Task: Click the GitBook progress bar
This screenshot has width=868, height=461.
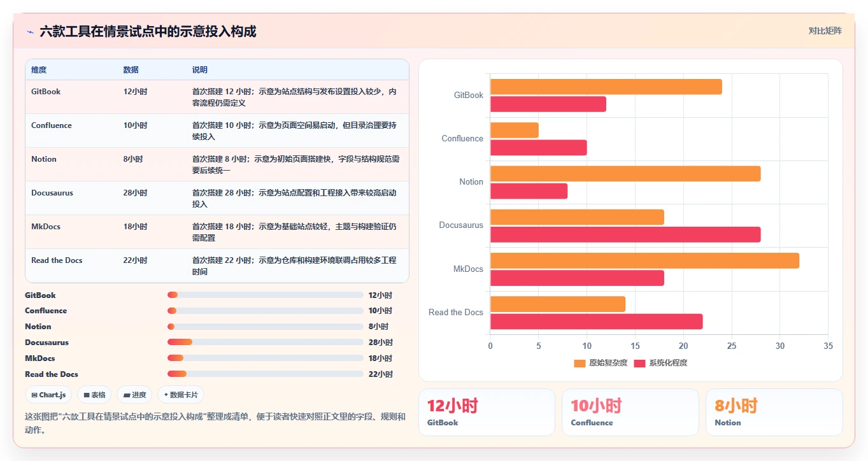Action: (x=265, y=295)
